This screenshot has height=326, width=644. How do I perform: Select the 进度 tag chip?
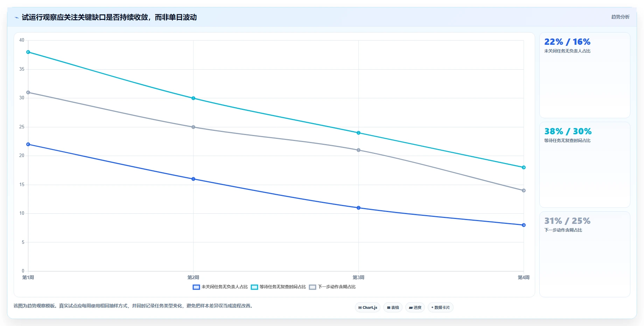pos(415,307)
